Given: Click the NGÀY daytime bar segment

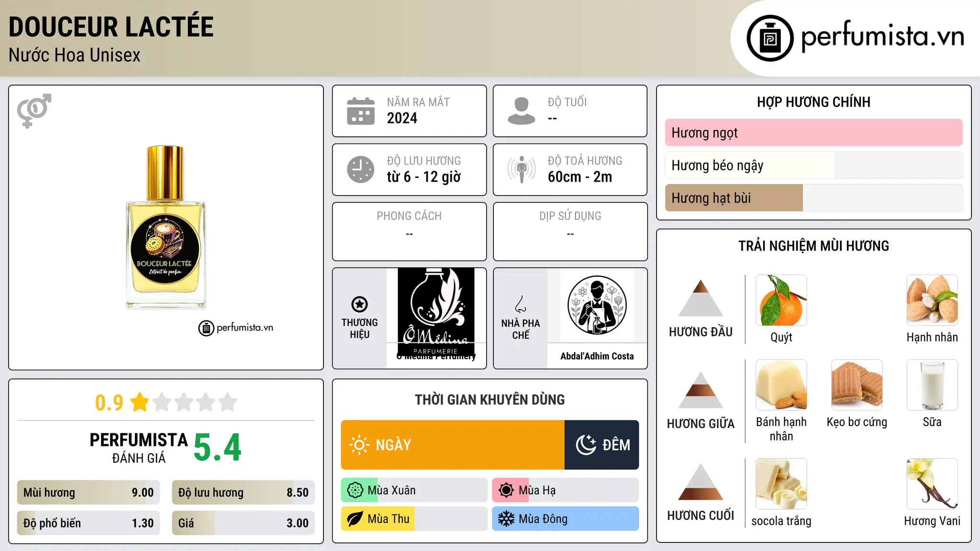Looking at the screenshot, I should (453, 445).
